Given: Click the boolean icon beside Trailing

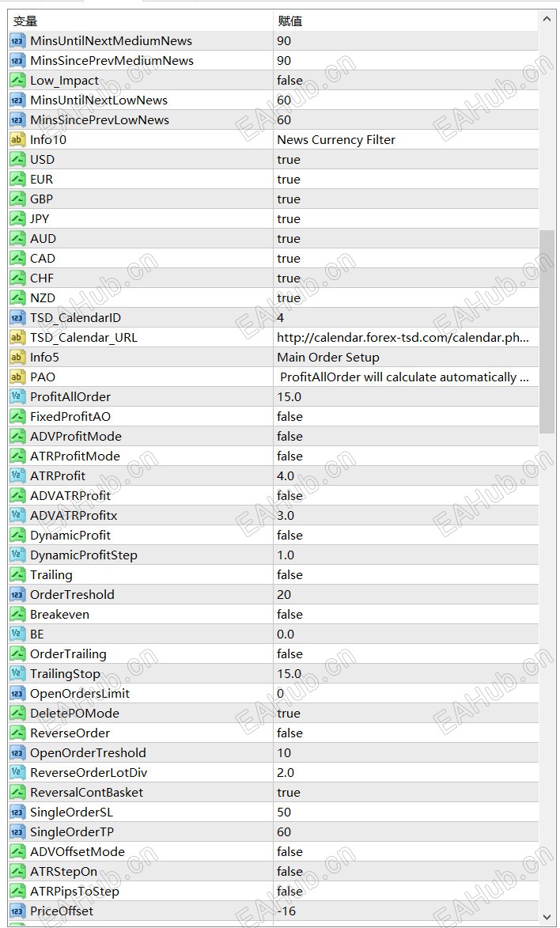Looking at the screenshot, I should [17, 575].
